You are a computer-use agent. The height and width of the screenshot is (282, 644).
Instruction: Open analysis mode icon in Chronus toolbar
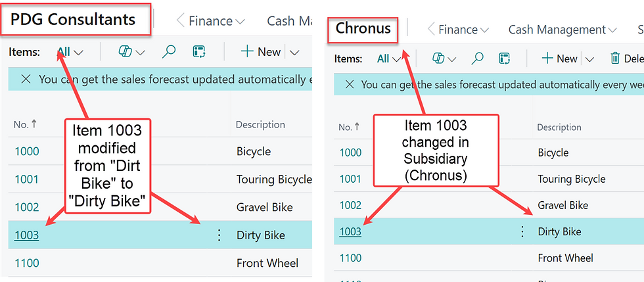tap(505, 59)
